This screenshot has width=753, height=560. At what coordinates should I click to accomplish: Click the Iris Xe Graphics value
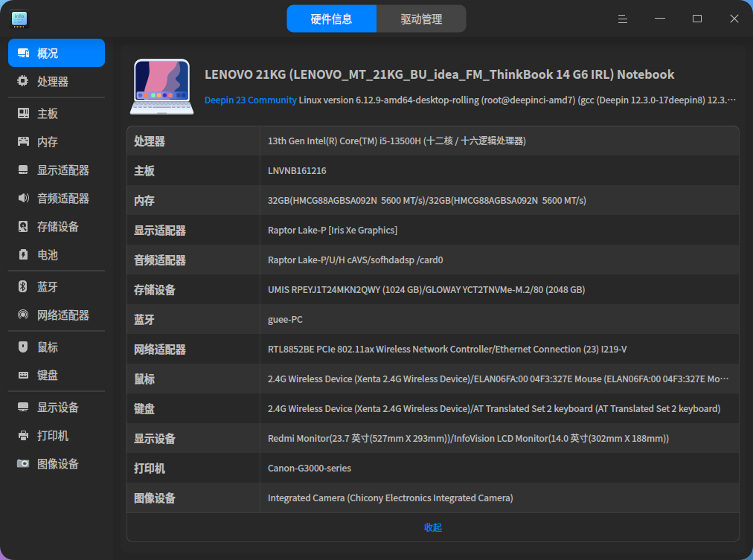pyautogui.click(x=333, y=230)
